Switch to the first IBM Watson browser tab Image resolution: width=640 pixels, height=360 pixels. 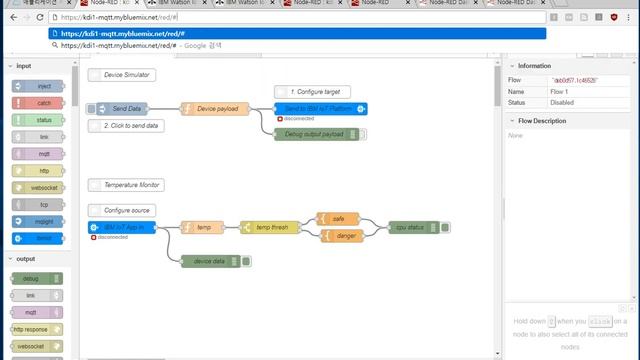pos(177,3)
